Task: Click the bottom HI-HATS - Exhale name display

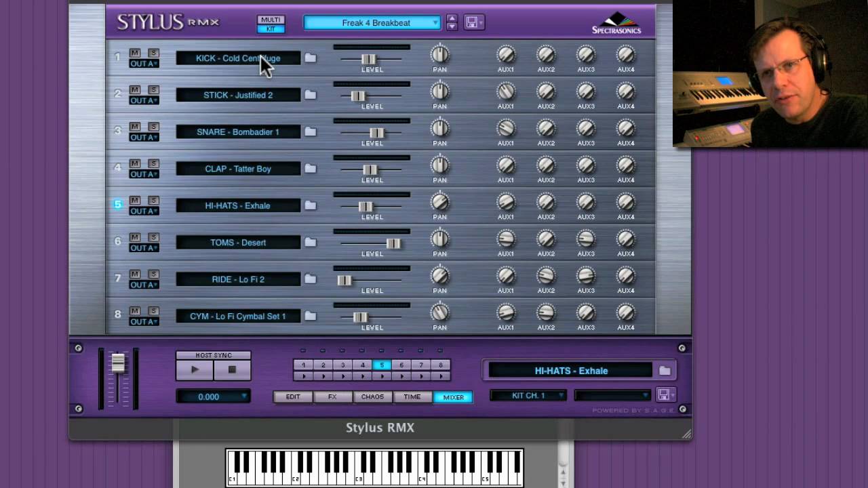Action: pos(570,371)
